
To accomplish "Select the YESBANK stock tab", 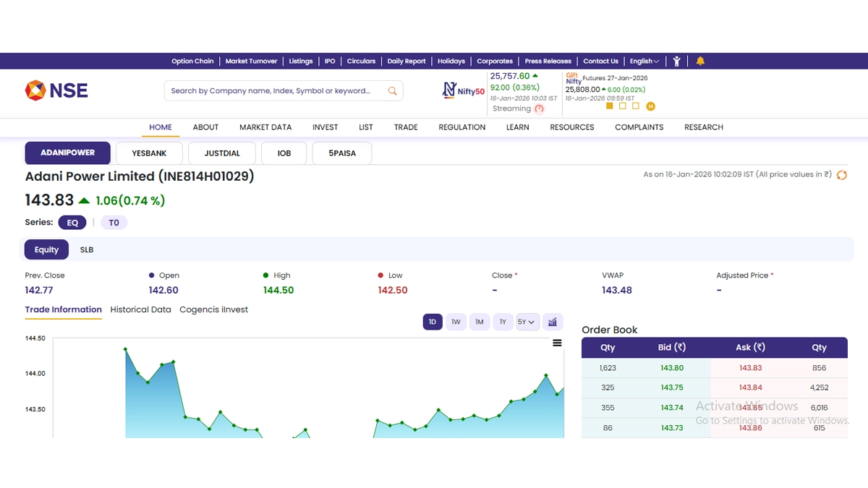I will click(x=149, y=153).
